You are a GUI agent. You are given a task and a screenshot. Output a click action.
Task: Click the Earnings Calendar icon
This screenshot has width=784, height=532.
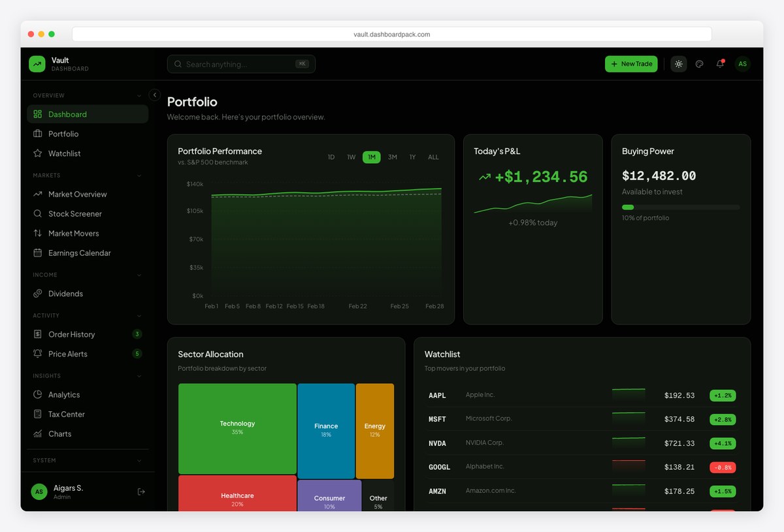pos(37,253)
